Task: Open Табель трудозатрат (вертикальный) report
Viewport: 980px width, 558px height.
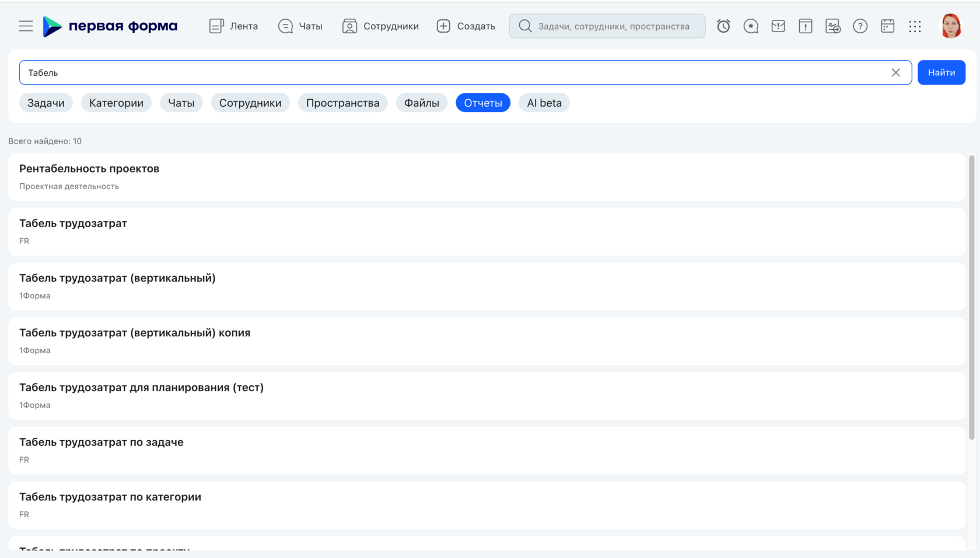Action: pos(487,287)
